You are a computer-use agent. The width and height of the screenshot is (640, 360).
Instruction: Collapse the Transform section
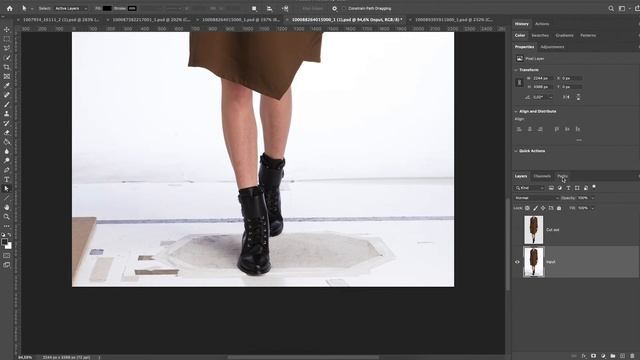tap(516, 70)
